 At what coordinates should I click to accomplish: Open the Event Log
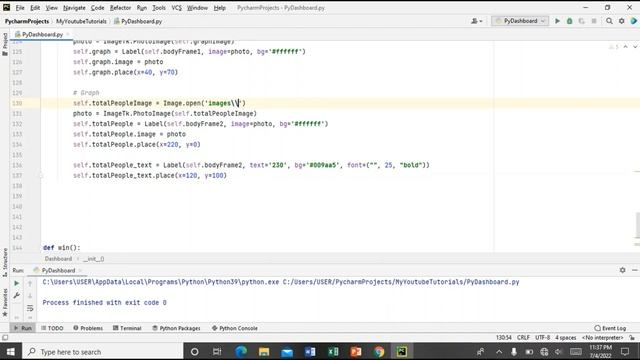click(x=610, y=328)
